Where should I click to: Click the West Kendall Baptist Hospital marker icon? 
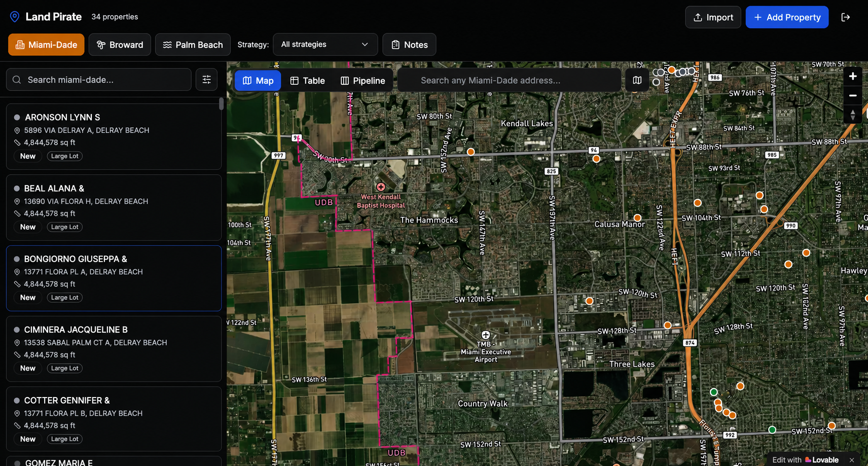(381, 187)
